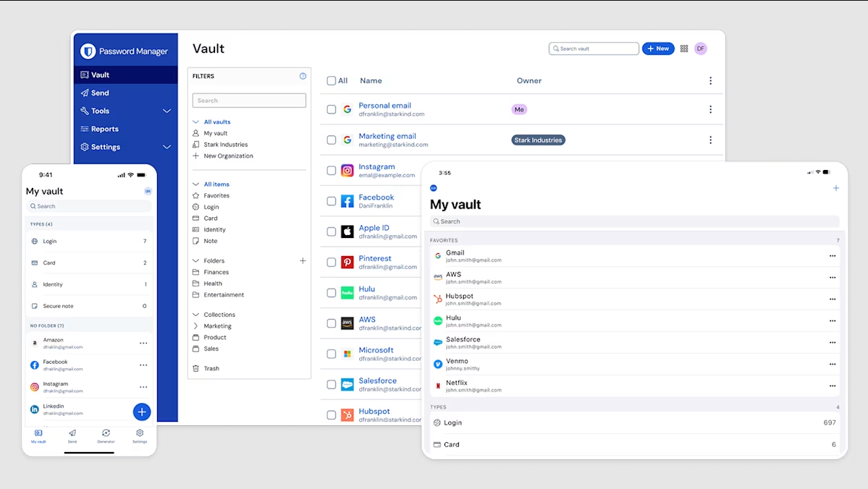868x489 pixels.
Task: Open Facebook item options on phone
Action: click(x=143, y=365)
